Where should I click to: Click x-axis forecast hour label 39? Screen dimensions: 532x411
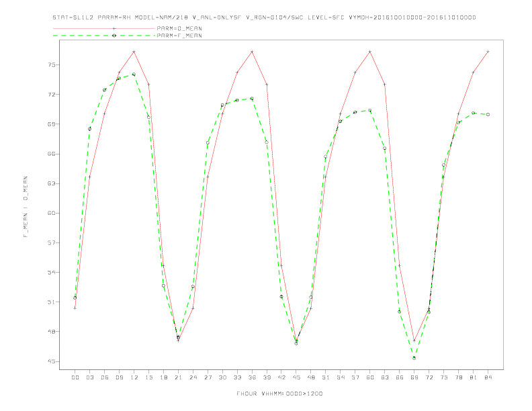coord(267,377)
